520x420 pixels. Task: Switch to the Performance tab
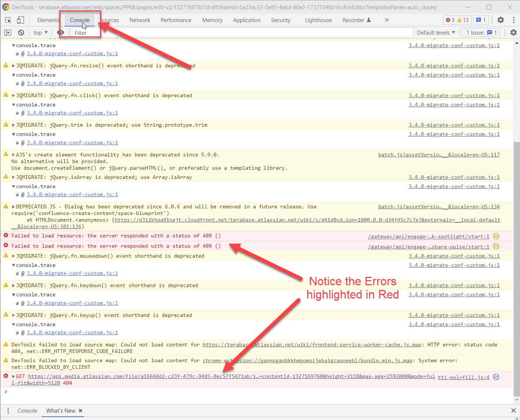coord(176,20)
